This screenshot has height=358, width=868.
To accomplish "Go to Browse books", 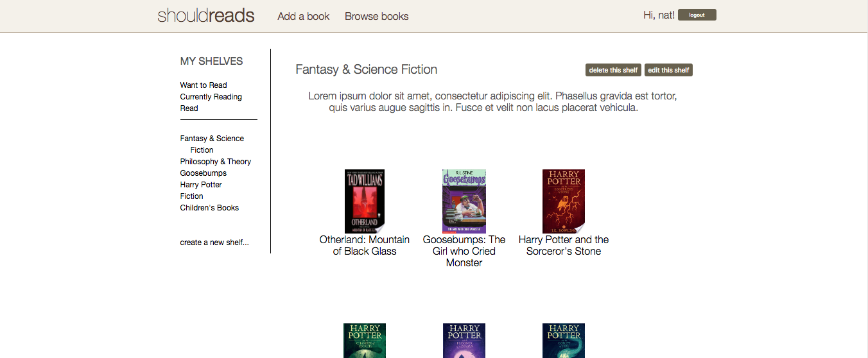I will [377, 17].
